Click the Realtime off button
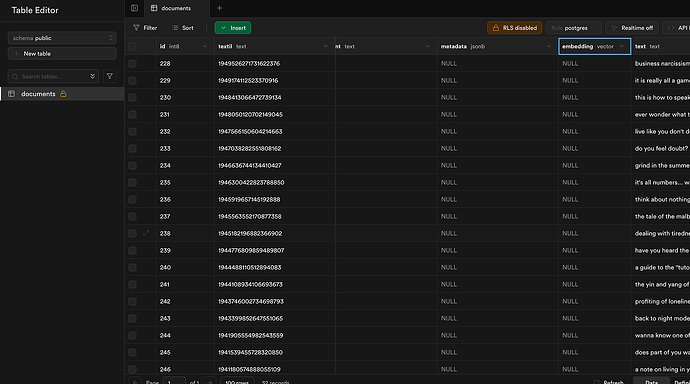The image size is (690, 384). click(632, 28)
